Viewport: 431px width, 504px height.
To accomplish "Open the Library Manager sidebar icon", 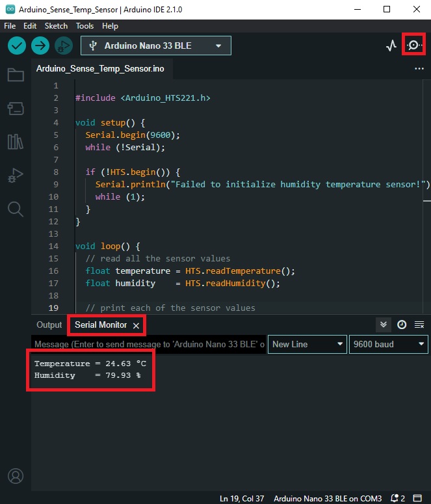I will (16, 142).
